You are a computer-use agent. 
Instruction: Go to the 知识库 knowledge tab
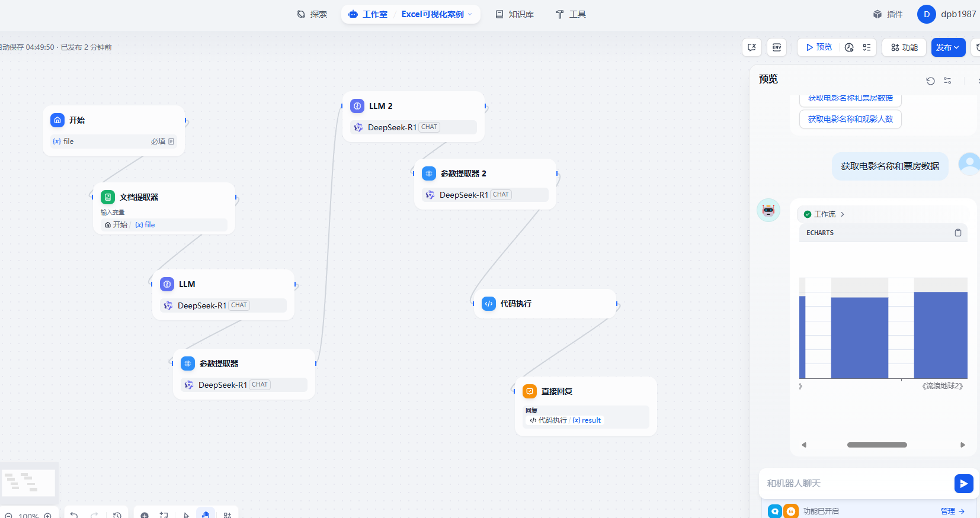pyautogui.click(x=514, y=14)
